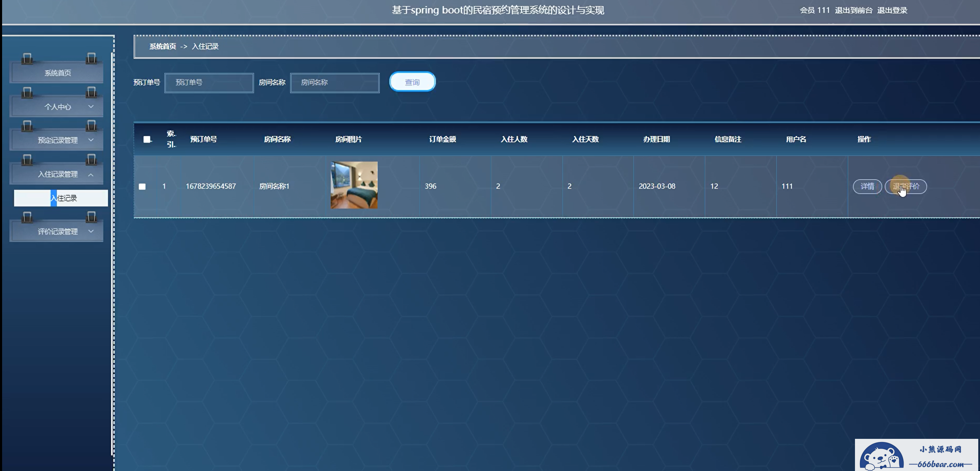
Task: Focus the 预订单号 search field
Action: (x=209, y=82)
